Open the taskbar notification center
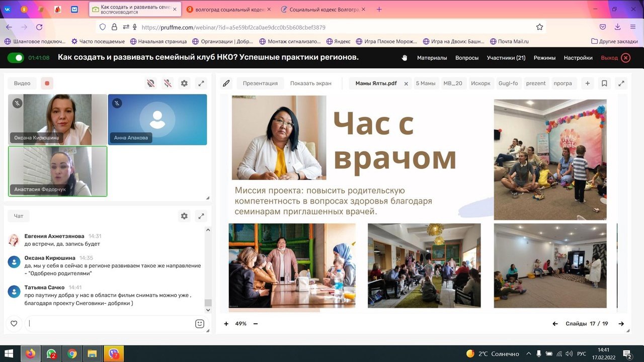The height and width of the screenshot is (362, 644). (627, 353)
